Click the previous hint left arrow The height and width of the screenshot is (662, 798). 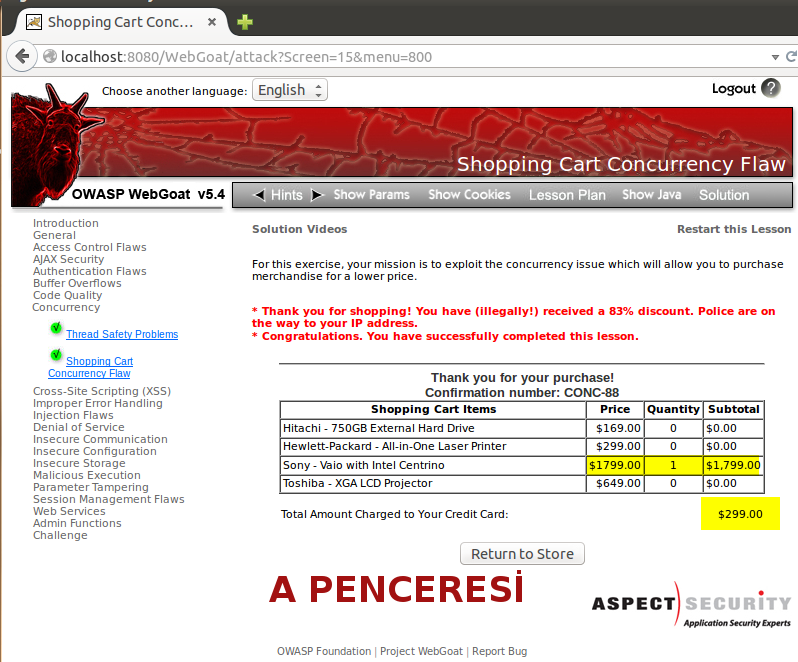coord(260,195)
